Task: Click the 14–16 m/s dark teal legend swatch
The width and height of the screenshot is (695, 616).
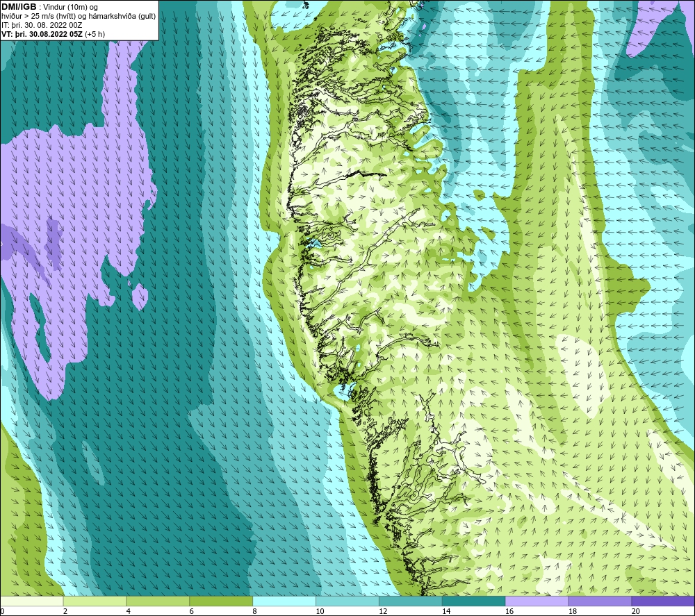Action: 473,601
